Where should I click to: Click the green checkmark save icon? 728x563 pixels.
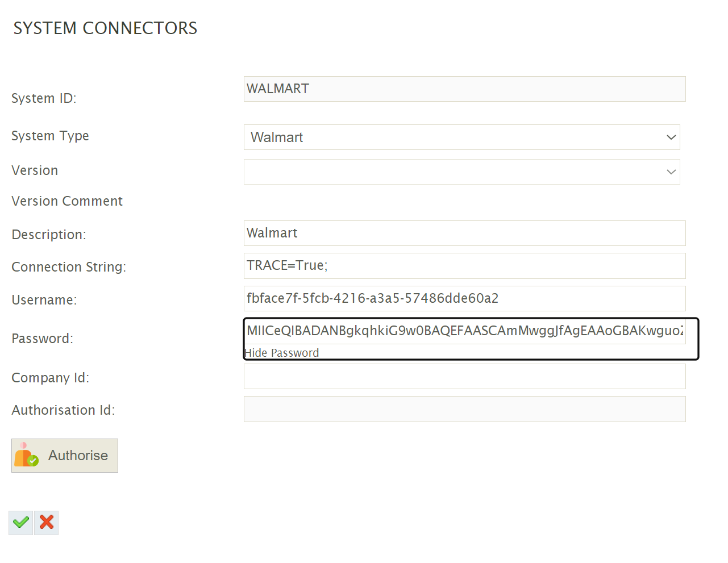[20, 523]
